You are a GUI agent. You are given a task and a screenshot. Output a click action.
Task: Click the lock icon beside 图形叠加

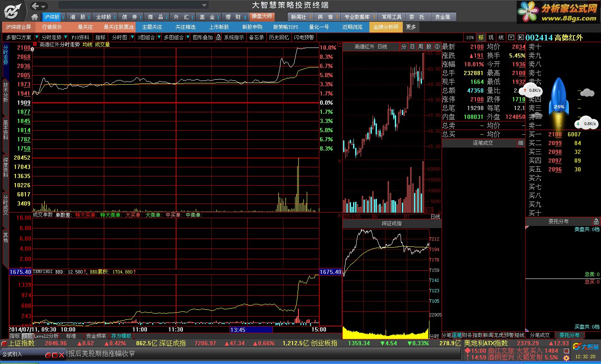(218, 37)
